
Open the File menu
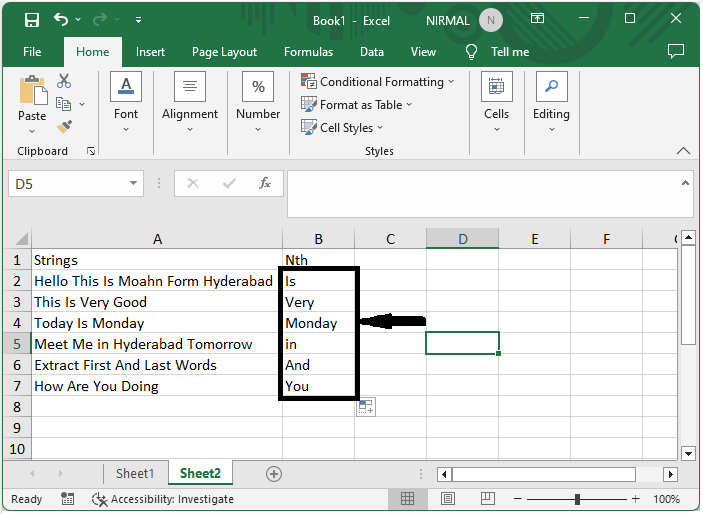point(32,52)
